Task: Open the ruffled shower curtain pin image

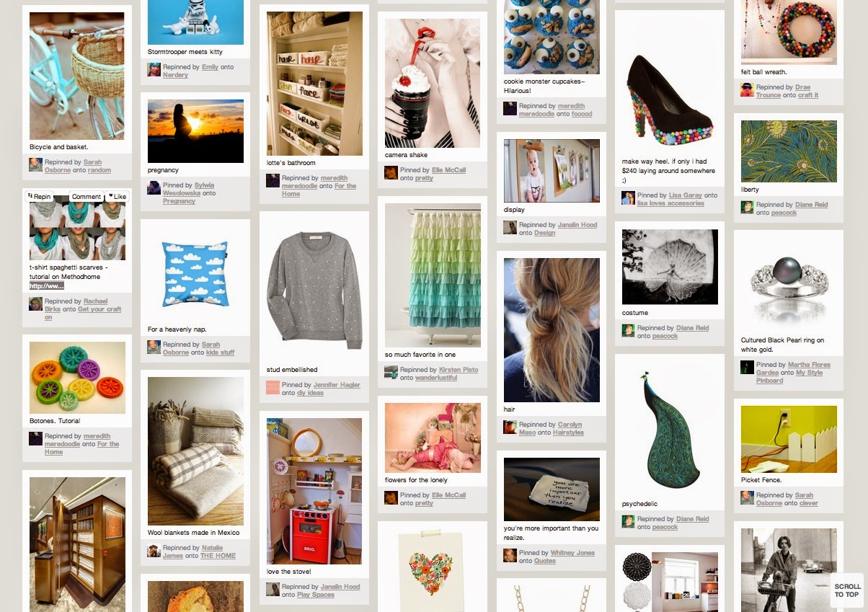Action: tap(433, 275)
